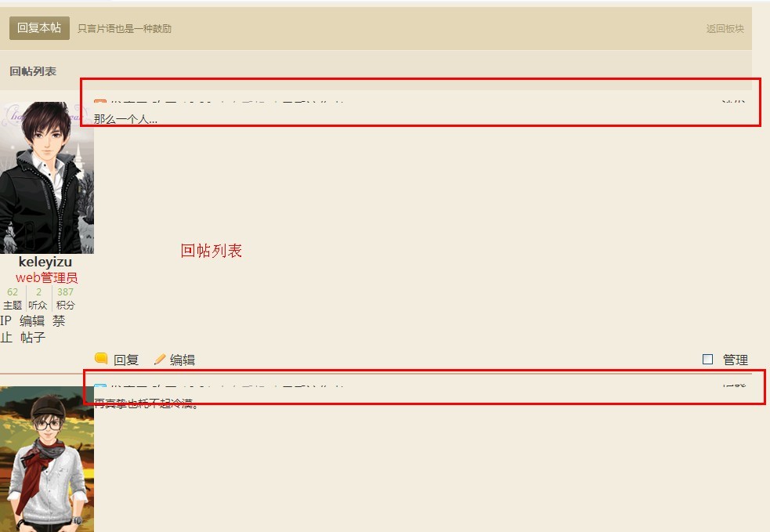Open the 帖子 link under keleyizu
The width and height of the screenshot is (770, 532).
[33, 338]
